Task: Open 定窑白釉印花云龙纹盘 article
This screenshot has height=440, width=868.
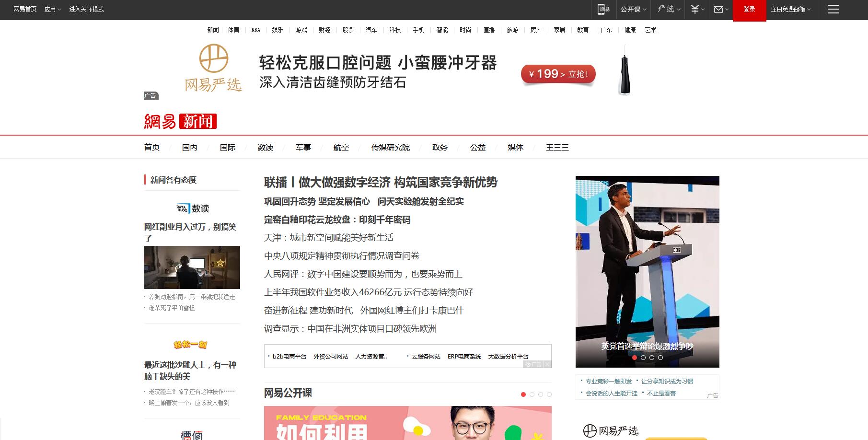Action: pyautogui.click(x=337, y=220)
